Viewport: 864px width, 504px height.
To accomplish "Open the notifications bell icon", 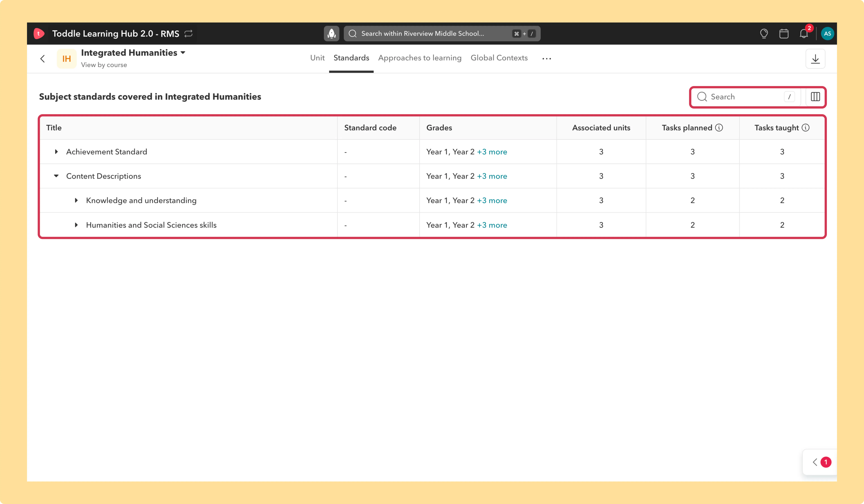I will [804, 34].
